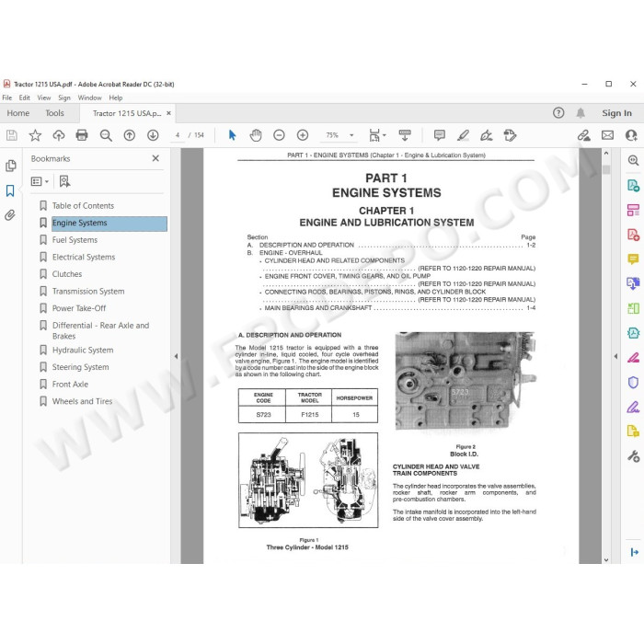Open Front Axle bookmark

[70, 384]
